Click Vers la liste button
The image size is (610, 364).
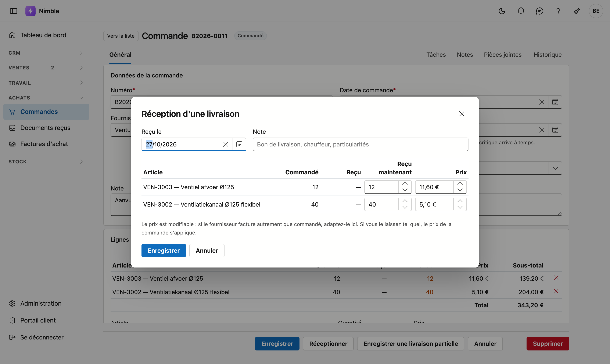121,36
